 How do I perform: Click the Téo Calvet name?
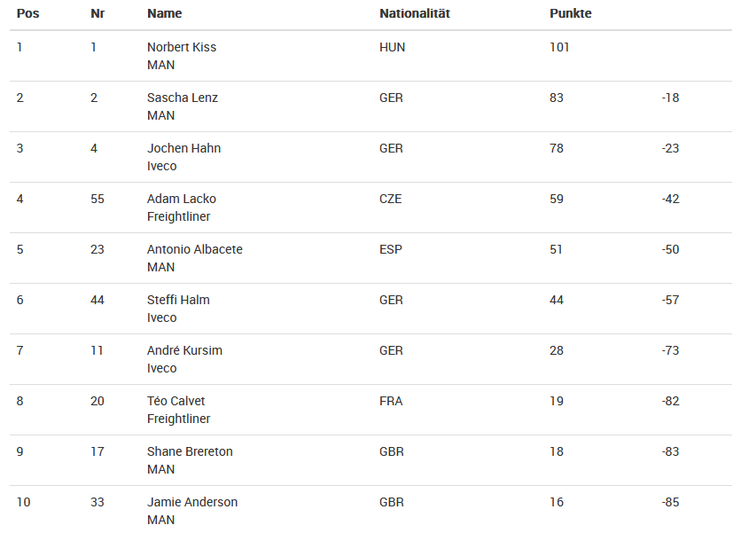(x=176, y=401)
